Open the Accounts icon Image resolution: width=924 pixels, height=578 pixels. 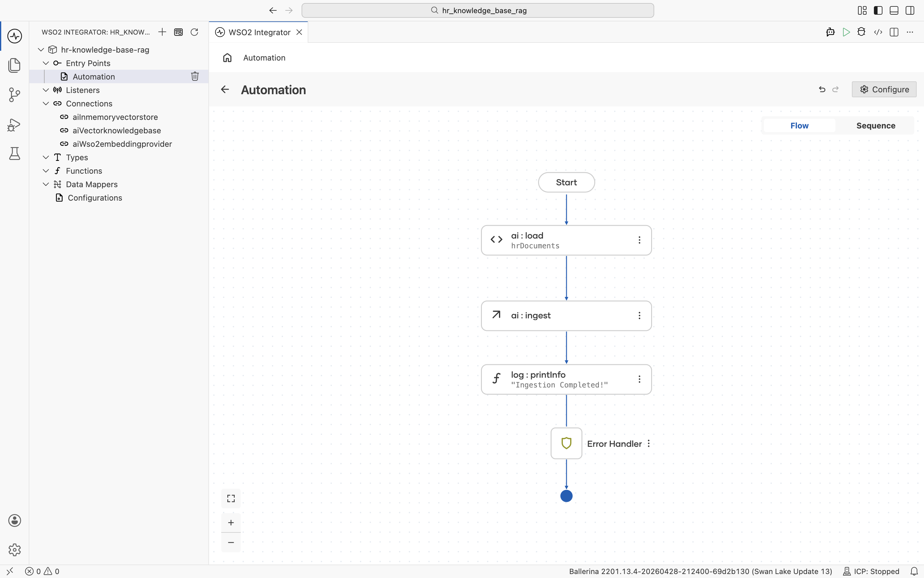[14, 520]
